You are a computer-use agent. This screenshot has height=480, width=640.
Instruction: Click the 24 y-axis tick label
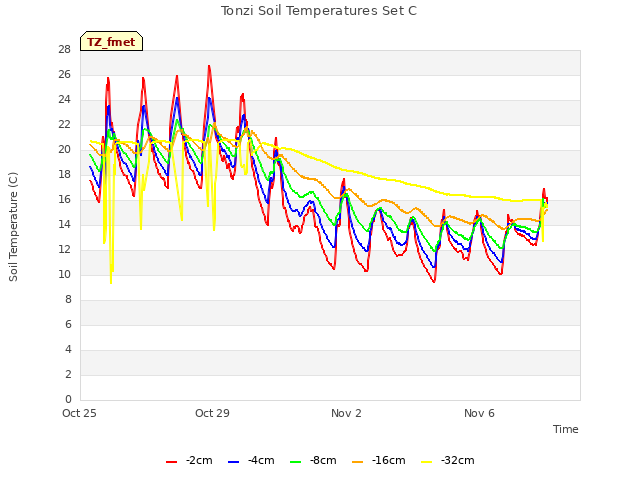64,100
